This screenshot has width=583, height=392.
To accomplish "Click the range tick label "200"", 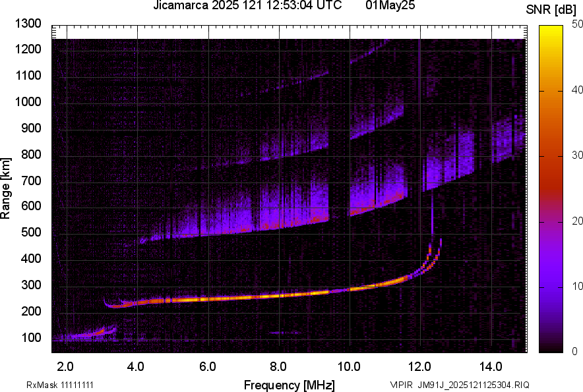I will click(x=31, y=311).
